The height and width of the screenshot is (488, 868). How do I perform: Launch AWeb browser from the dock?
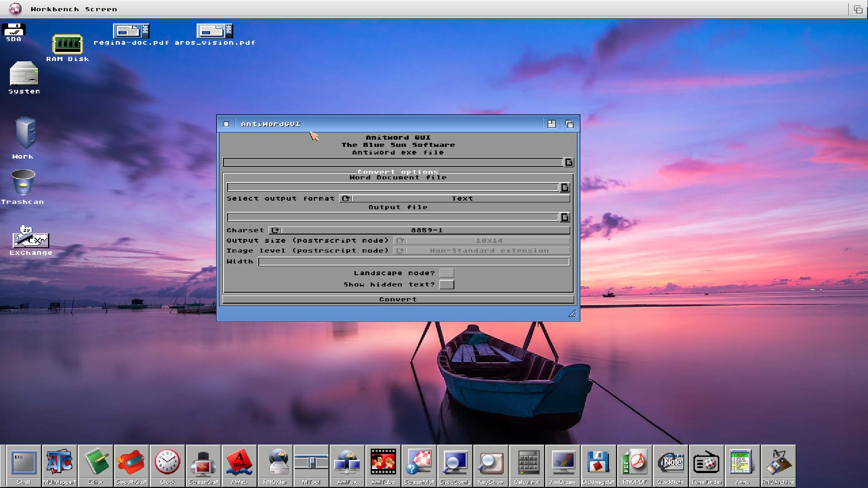(x=239, y=463)
